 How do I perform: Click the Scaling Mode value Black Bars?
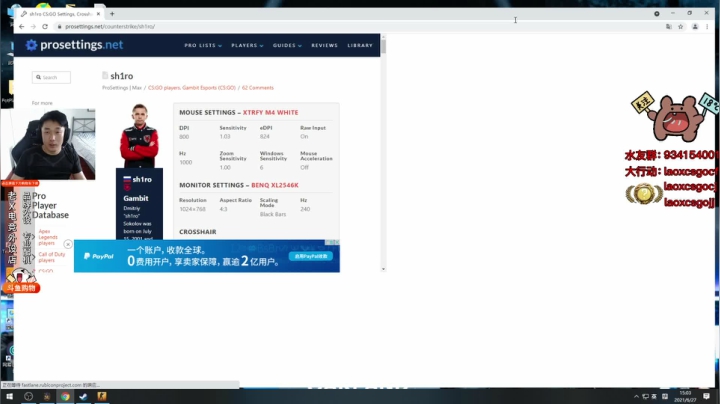(273, 214)
